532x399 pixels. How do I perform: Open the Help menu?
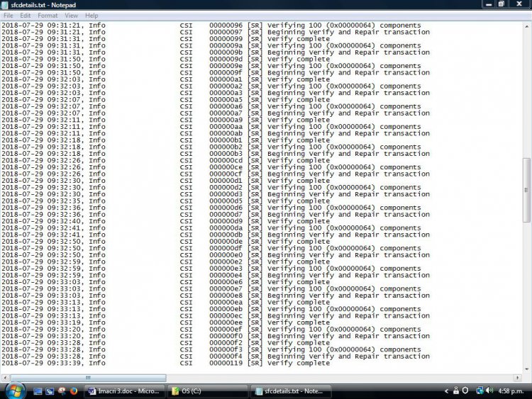coord(92,15)
